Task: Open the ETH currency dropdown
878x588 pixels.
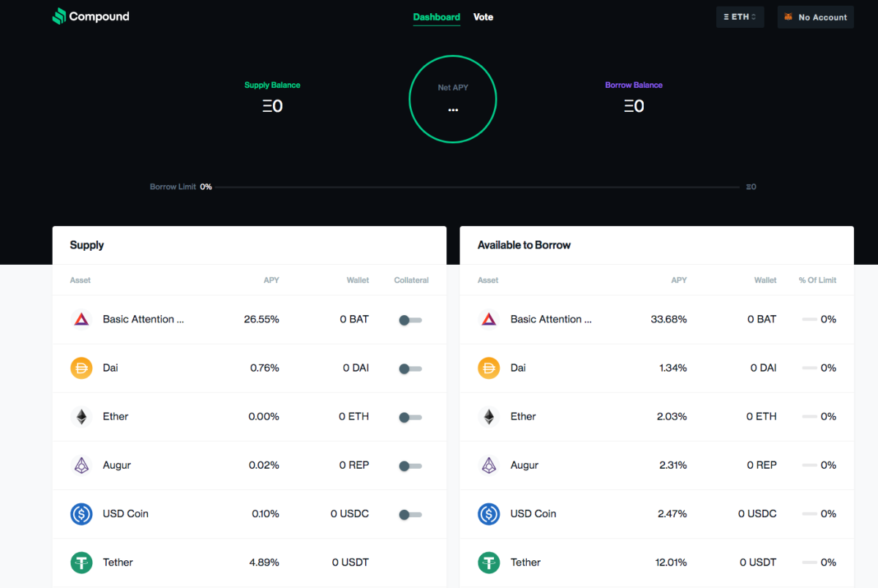Action: (740, 17)
